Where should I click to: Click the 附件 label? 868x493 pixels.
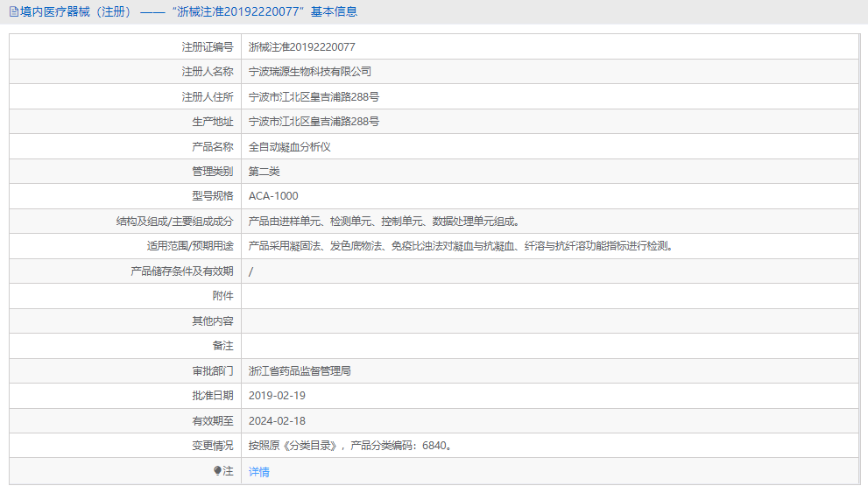pyautogui.click(x=223, y=295)
